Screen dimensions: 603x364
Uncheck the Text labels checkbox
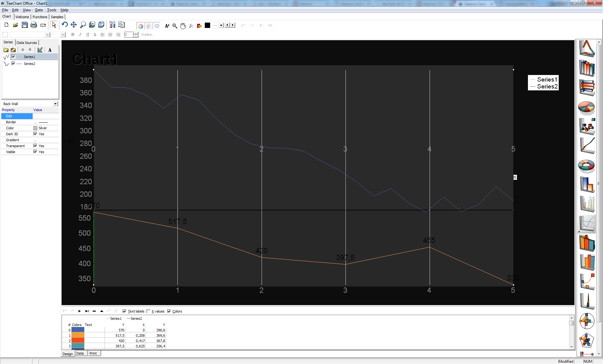pyautogui.click(x=124, y=311)
